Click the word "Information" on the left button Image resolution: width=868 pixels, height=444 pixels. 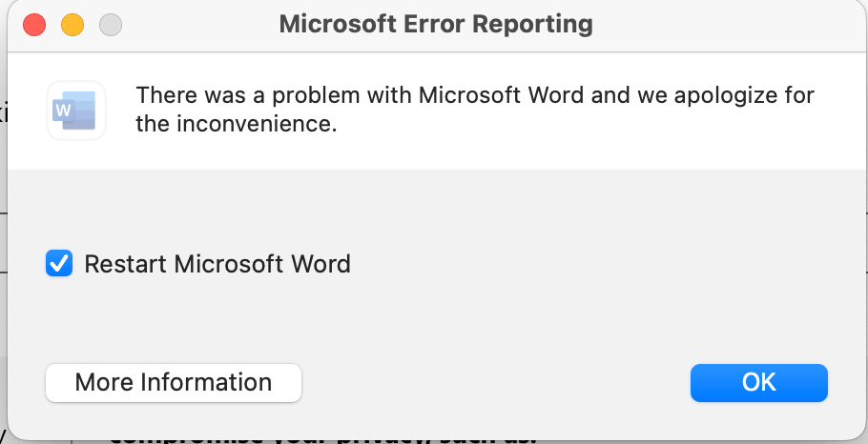[x=207, y=383]
